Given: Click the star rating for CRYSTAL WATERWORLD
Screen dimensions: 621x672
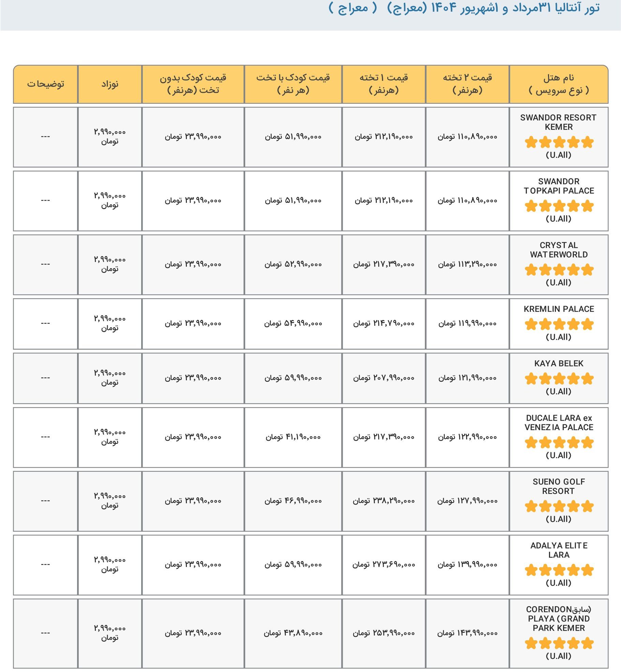Looking at the screenshot, I should 559,269.
